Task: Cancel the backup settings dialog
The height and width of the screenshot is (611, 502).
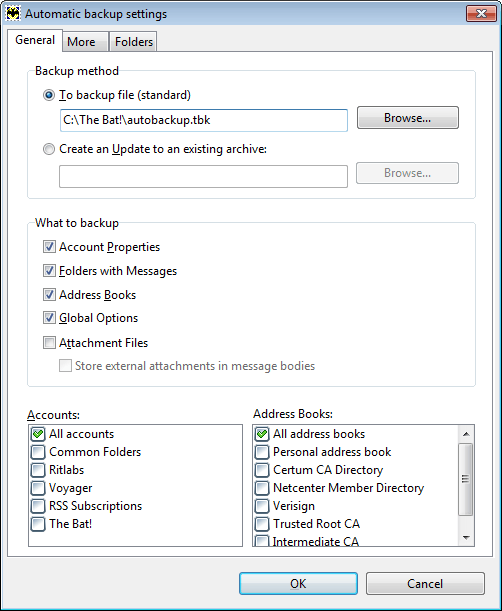Action: (425, 583)
